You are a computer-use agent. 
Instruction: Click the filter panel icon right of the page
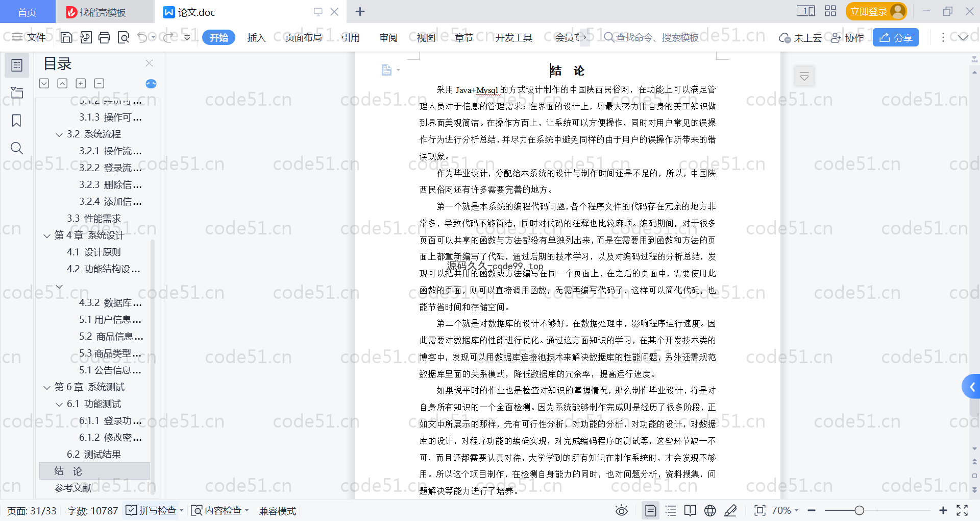pyautogui.click(x=804, y=77)
